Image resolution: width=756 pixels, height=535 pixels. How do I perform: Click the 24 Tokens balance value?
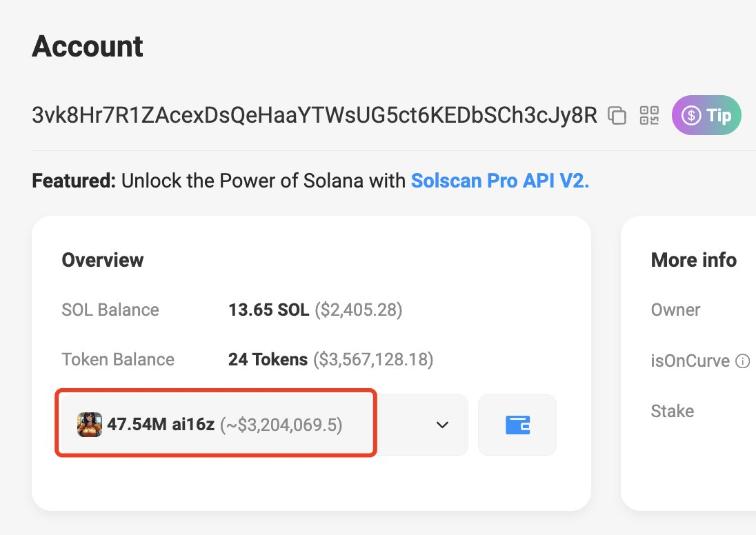pos(268,360)
